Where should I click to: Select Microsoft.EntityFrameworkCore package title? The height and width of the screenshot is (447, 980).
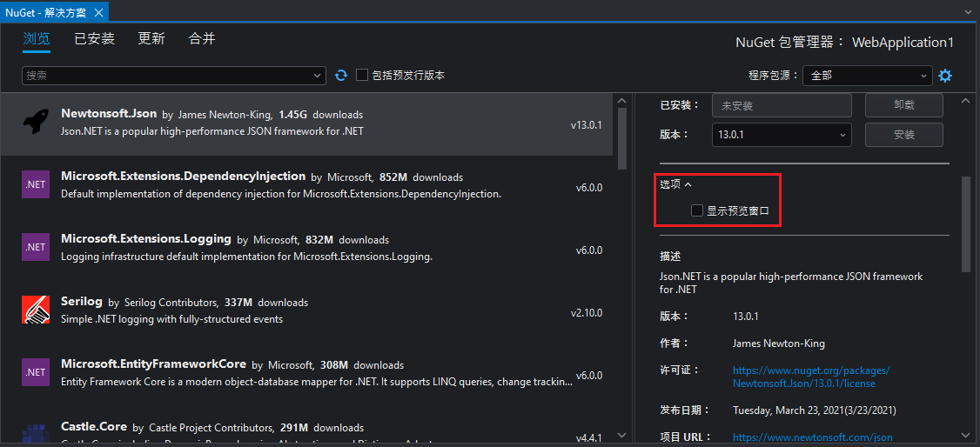154,364
